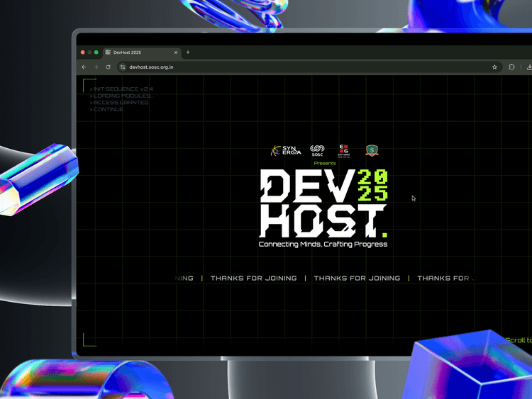Click the devhost.sosc.org.in address bar
Screen dimensions: 532x399
309,67
